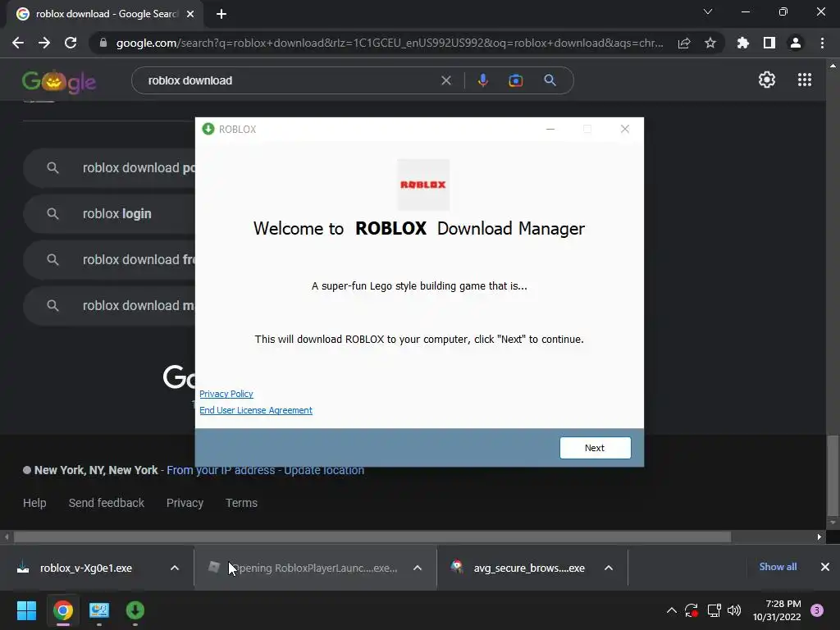Click the Roblox logo in installer

point(423,185)
